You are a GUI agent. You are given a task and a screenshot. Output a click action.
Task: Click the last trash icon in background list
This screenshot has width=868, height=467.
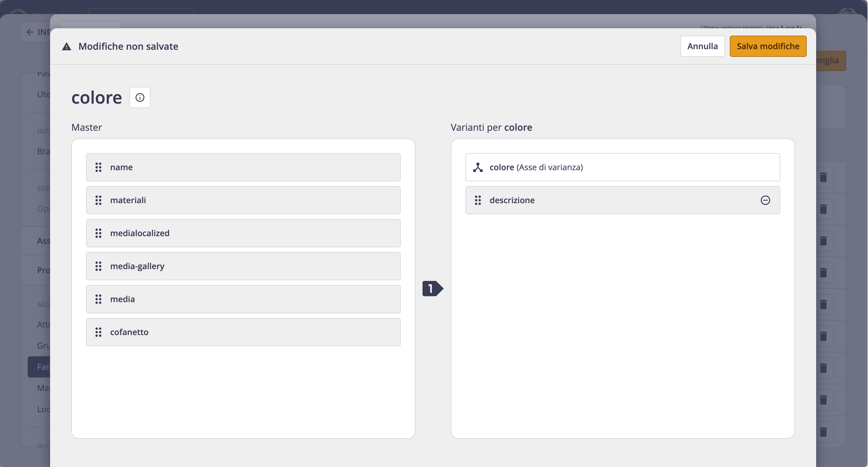point(823,432)
